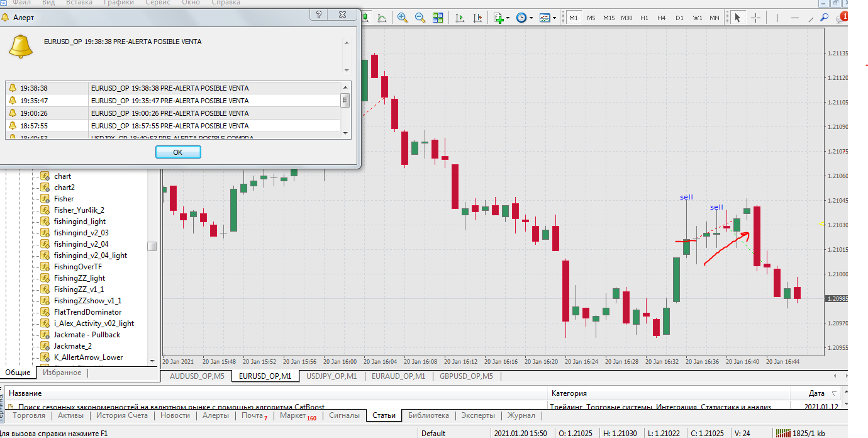Switch chart timeframe to H4
The height and width of the screenshot is (438, 868).
pyautogui.click(x=662, y=18)
